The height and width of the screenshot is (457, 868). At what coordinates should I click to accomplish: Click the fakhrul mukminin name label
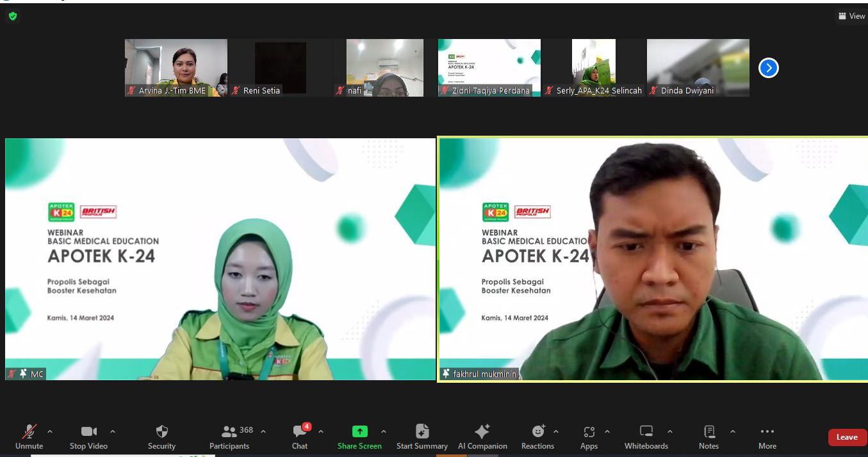point(485,374)
